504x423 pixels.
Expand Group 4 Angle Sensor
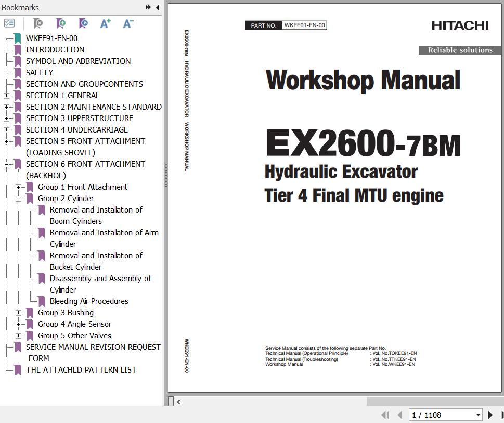click(x=18, y=324)
